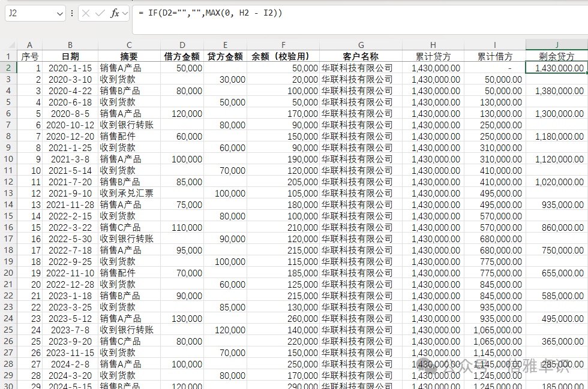This screenshot has height=389, width=588.
Task: Select the date cell 2022-12-28
Action: click(x=70, y=284)
